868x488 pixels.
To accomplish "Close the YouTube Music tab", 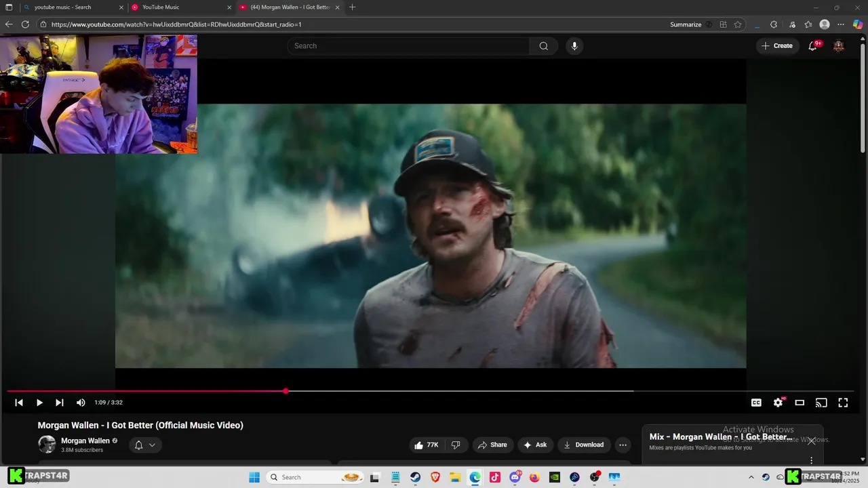I will tap(229, 7).
